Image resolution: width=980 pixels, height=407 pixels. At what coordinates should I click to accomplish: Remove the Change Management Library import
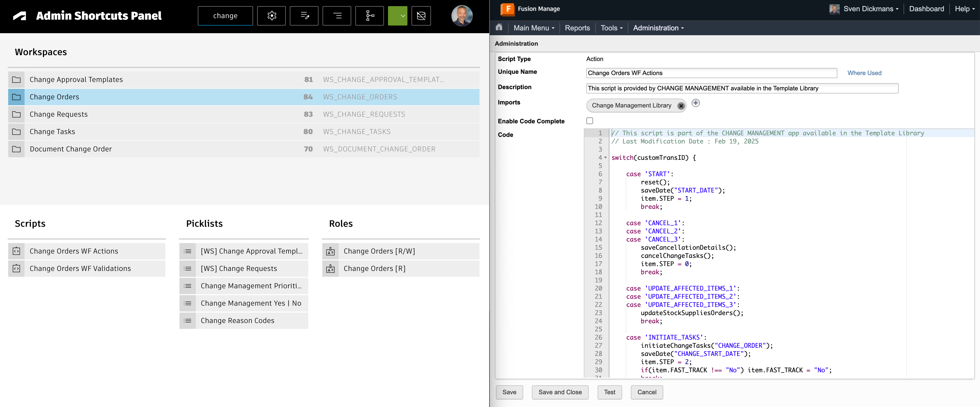coord(681,106)
